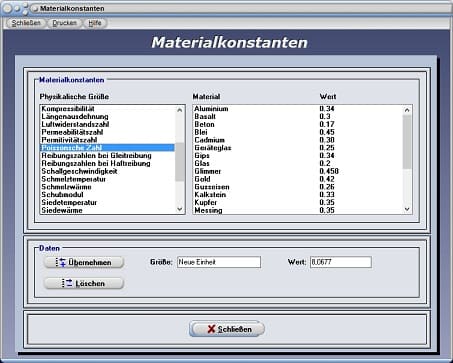Select Reibungszahlen bei Haftreibung
The width and height of the screenshot is (453, 363).
pyautogui.click(x=107, y=163)
